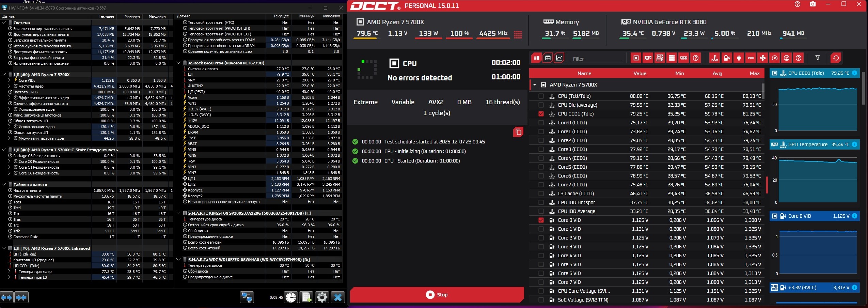Open HWiNFO sensor settings gear
This screenshot has width=868, height=308.
coord(322,297)
